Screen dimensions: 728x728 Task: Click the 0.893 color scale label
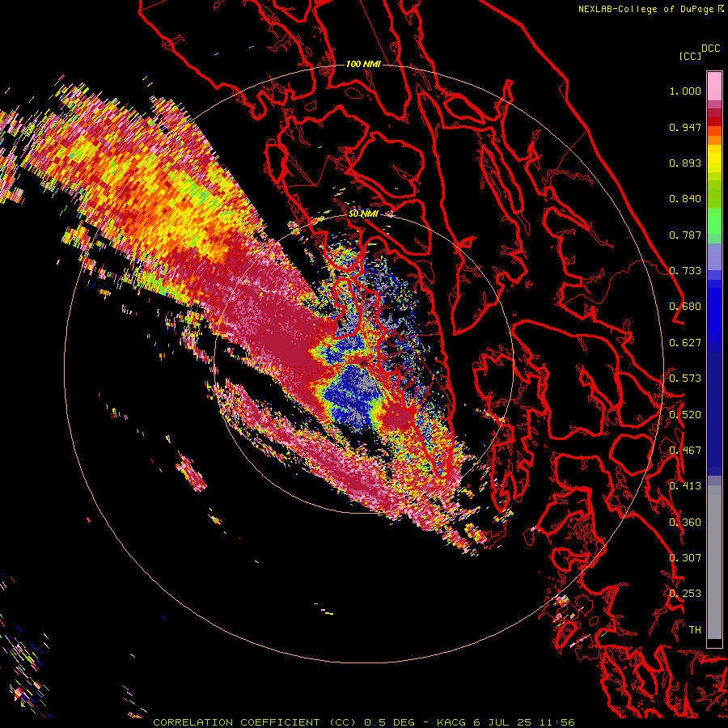[x=685, y=163]
